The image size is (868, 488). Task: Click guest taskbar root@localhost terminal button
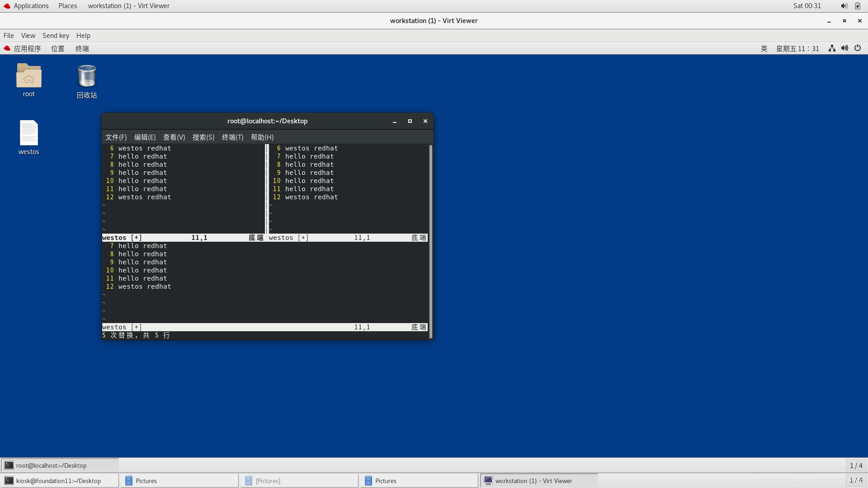[x=51, y=465]
